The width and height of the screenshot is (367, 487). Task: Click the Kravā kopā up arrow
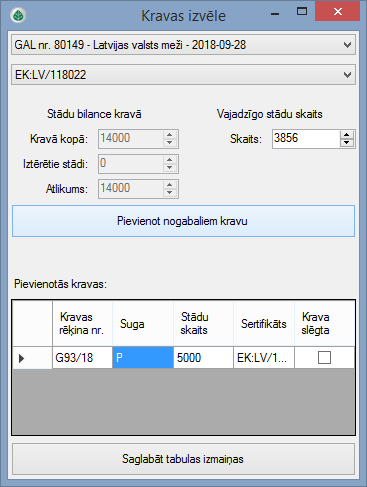pos(170,135)
